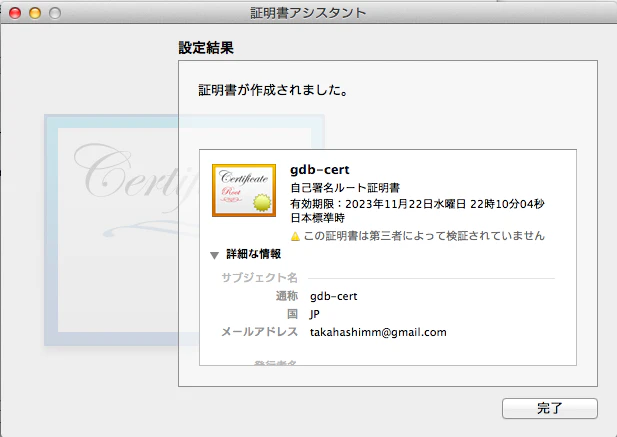
Task: Collapse the 詳細な情報 disclosure triangle
Action: click(214, 256)
